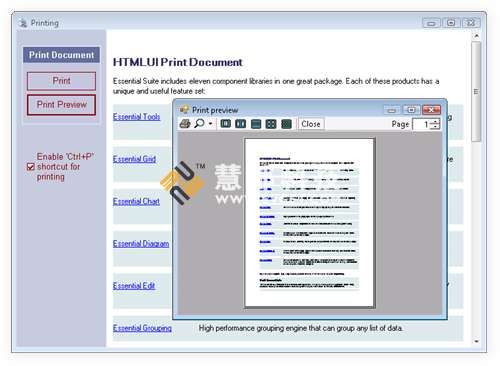Click scrollbar down arrow in Printing window
The image size is (500, 366).
476,341
